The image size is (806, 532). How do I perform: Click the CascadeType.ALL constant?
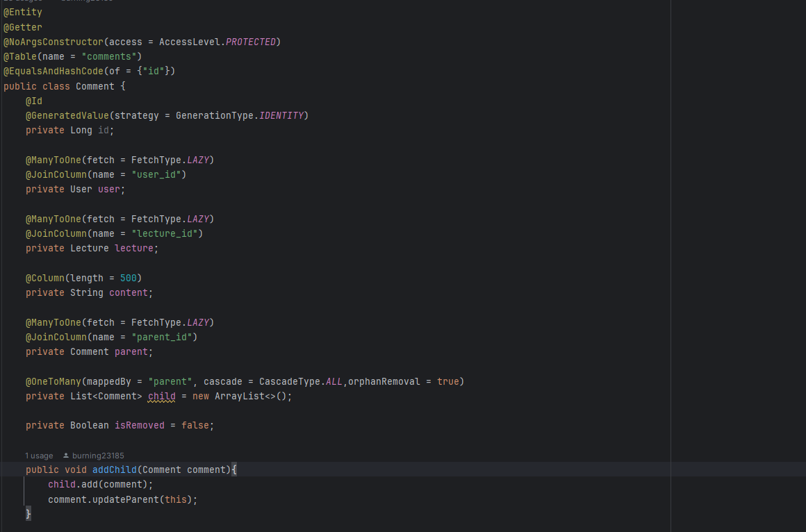tap(301, 382)
